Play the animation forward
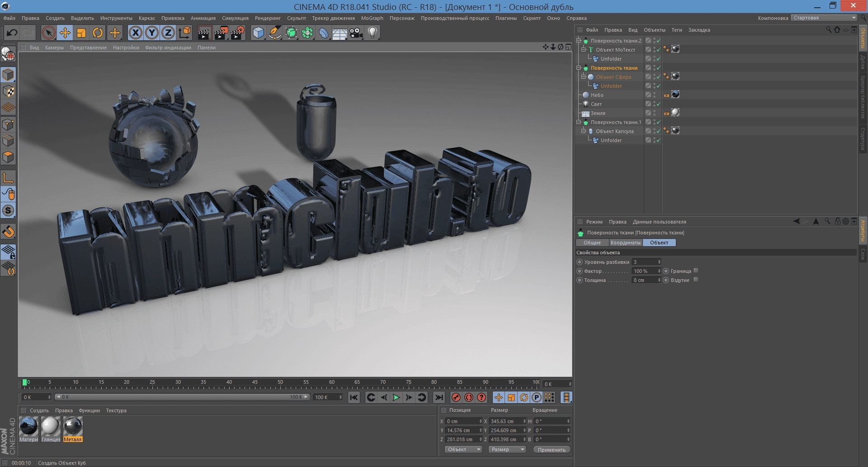Screen dimensions: 868x467 [396, 397]
